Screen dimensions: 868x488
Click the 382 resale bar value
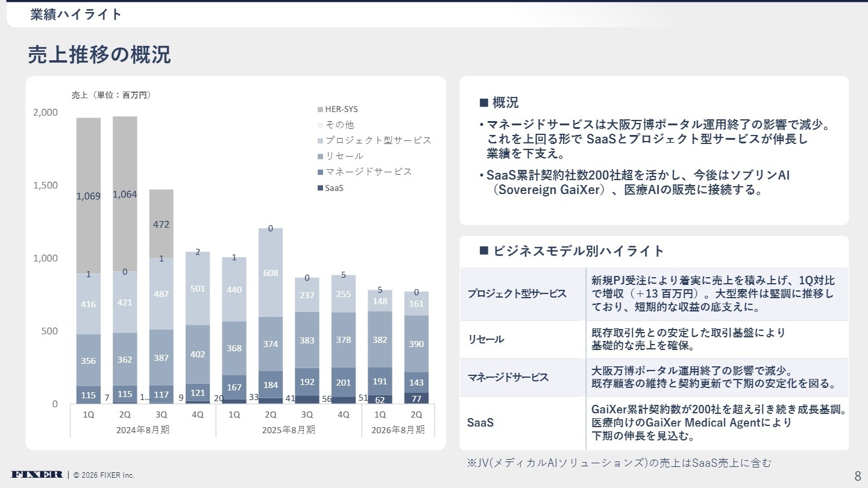pyautogui.click(x=380, y=340)
